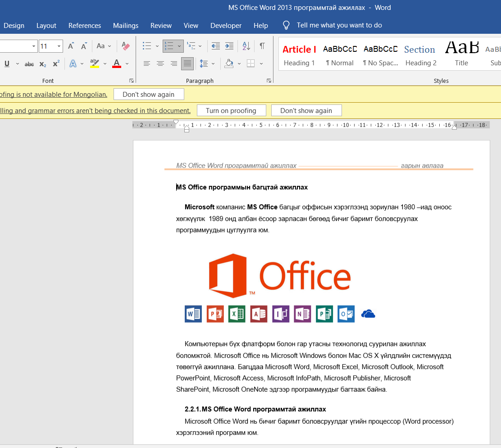The width and height of the screenshot is (501, 448).
Task: Open the Line and Paragraph Spacing menu
Action: tap(207, 63)
